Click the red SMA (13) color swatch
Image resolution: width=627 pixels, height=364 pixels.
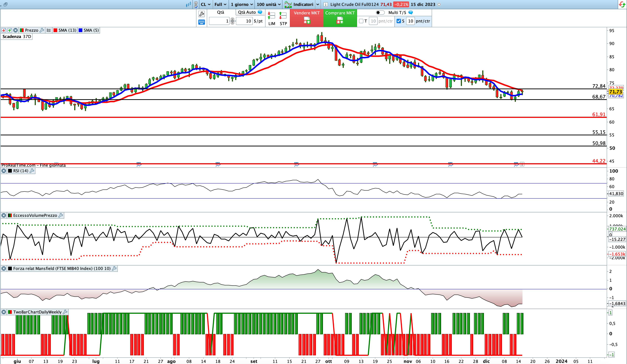(55, 30)
